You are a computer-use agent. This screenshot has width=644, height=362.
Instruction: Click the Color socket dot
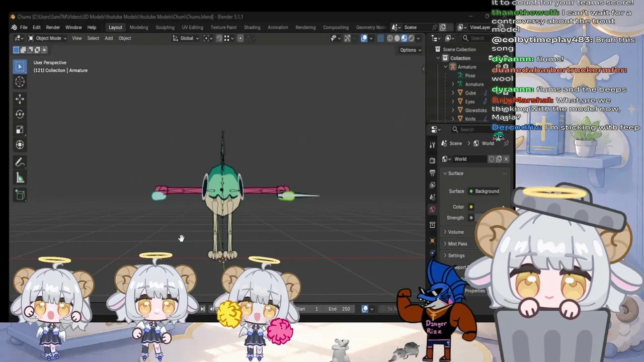(471, 207)
